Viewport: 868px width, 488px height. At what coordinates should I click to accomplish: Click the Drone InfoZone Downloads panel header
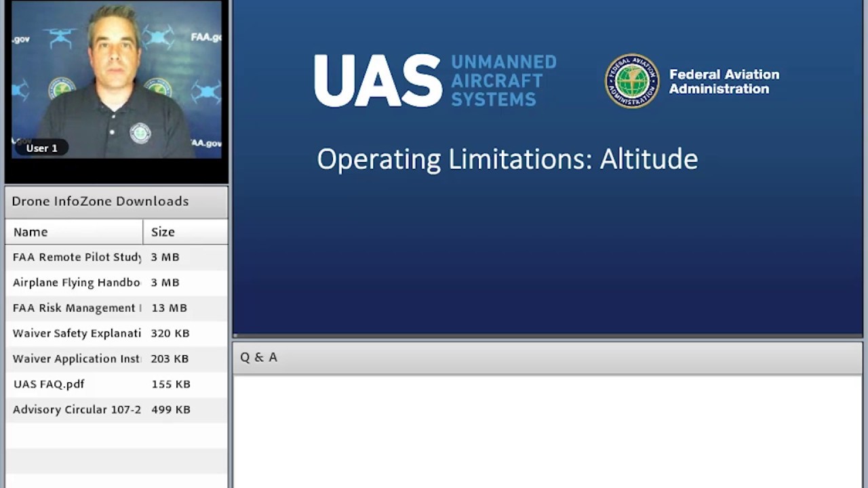pyautogui.click(x=117, y=201)
